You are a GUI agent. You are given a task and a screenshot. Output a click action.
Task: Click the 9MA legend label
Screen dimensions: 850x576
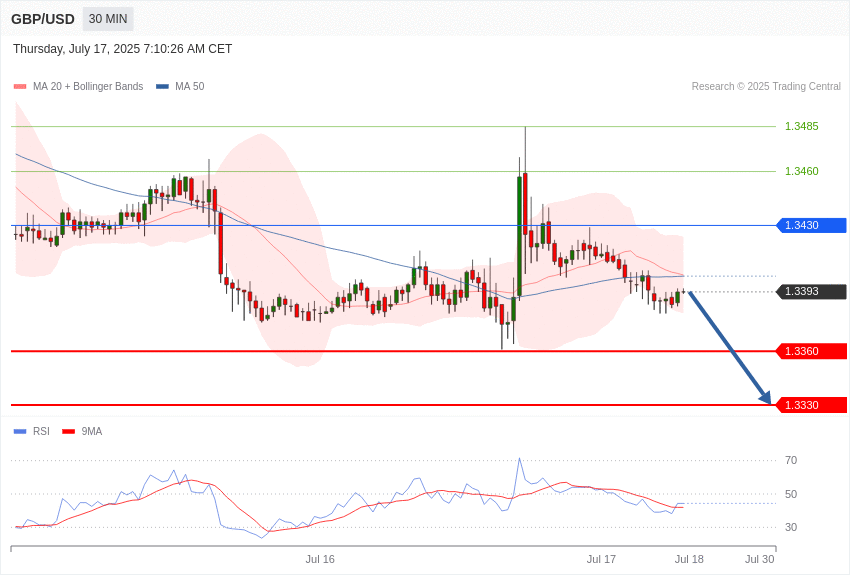[x=92, y=432]
